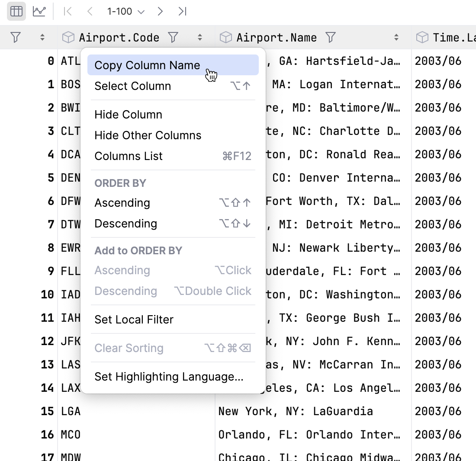The height and width of the screenshot is (461, 476).
Task: Click the Airport.Code header label
Action: point(119,38)
